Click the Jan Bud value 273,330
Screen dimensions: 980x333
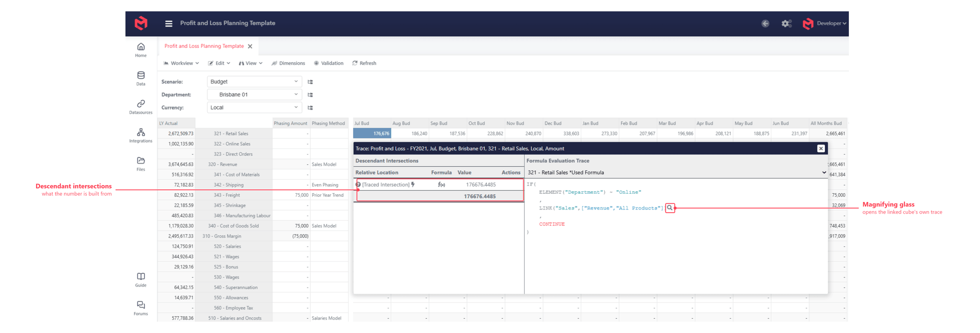click(x=600, y=134)
